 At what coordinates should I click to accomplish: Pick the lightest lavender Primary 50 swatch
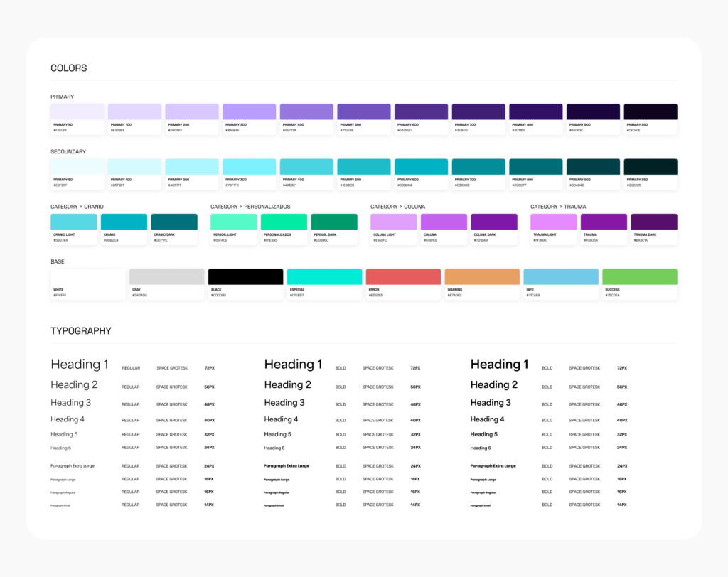pos(77,112)
